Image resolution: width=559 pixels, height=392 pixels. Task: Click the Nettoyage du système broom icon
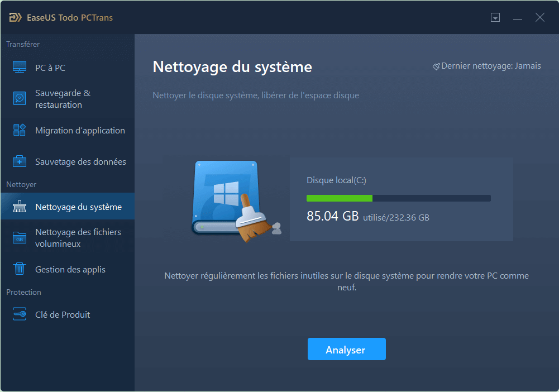click(x=20, y=207)
